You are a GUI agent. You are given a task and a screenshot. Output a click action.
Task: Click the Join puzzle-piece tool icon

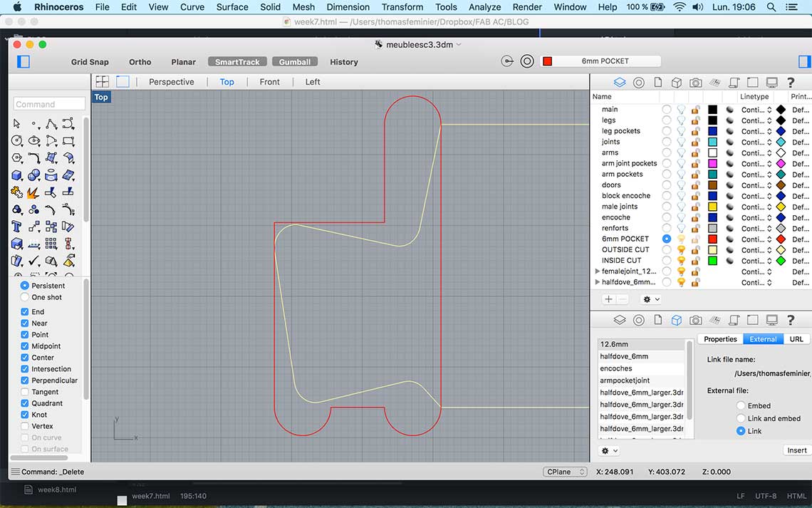pos(16,192)
